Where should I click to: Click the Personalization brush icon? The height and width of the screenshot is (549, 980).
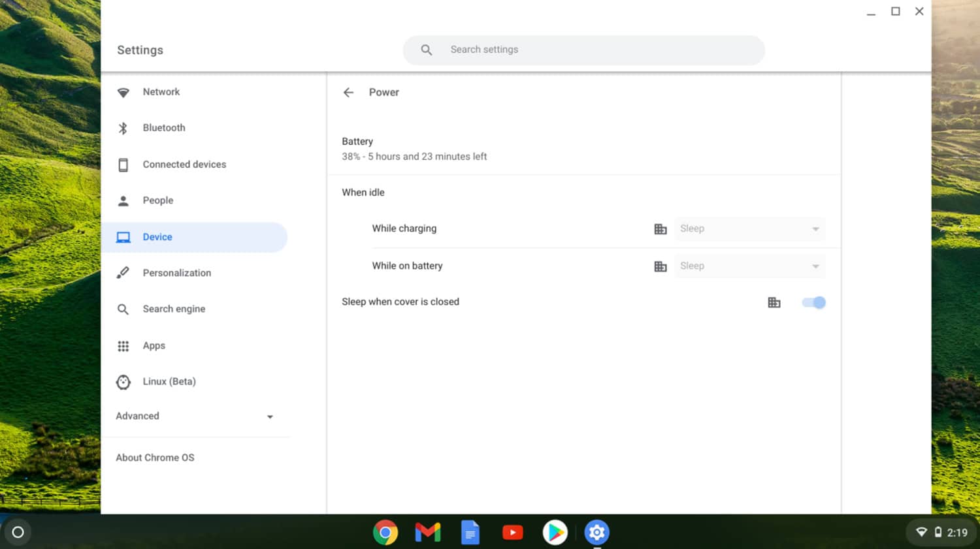pos(123,273)
